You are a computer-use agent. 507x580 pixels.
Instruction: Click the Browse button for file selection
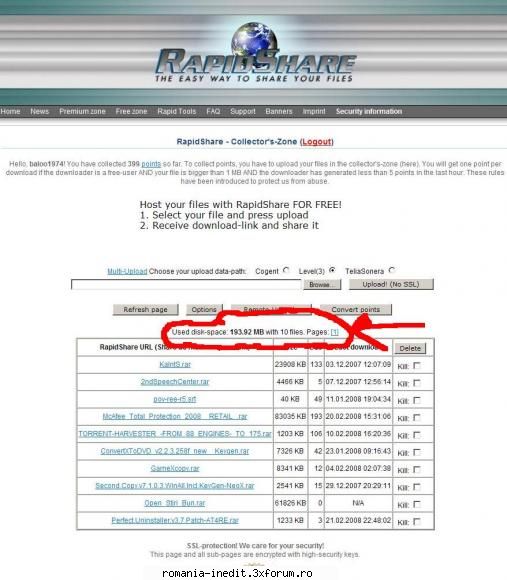[322, 284]
